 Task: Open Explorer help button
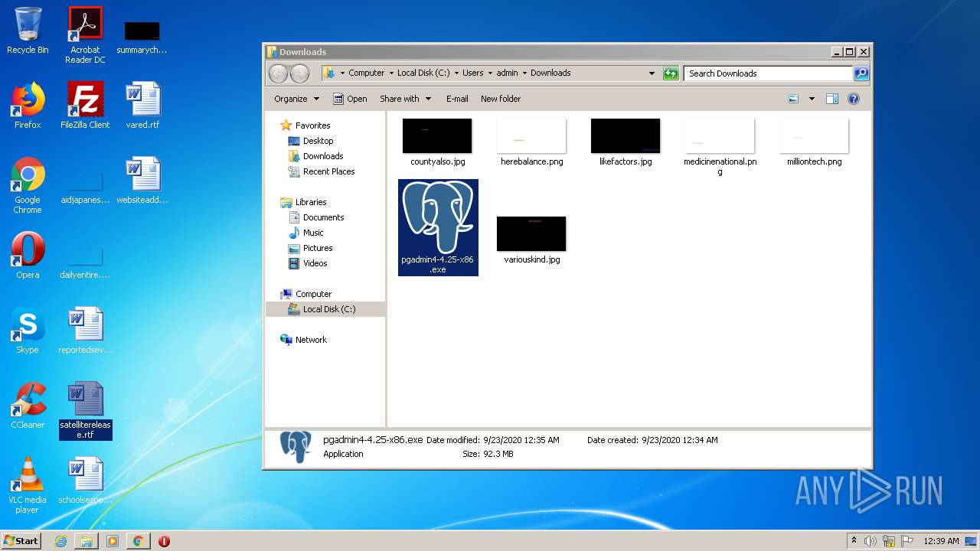[854, 99]
